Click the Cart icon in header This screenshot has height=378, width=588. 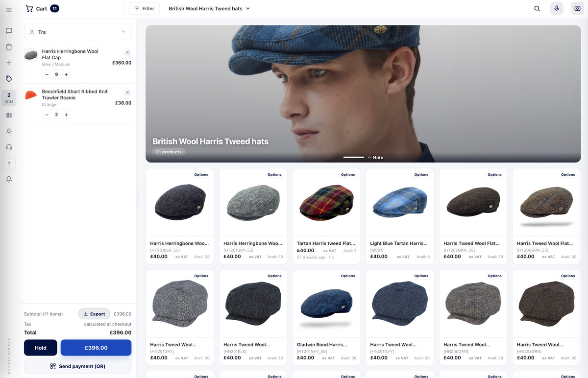point(29,8)
